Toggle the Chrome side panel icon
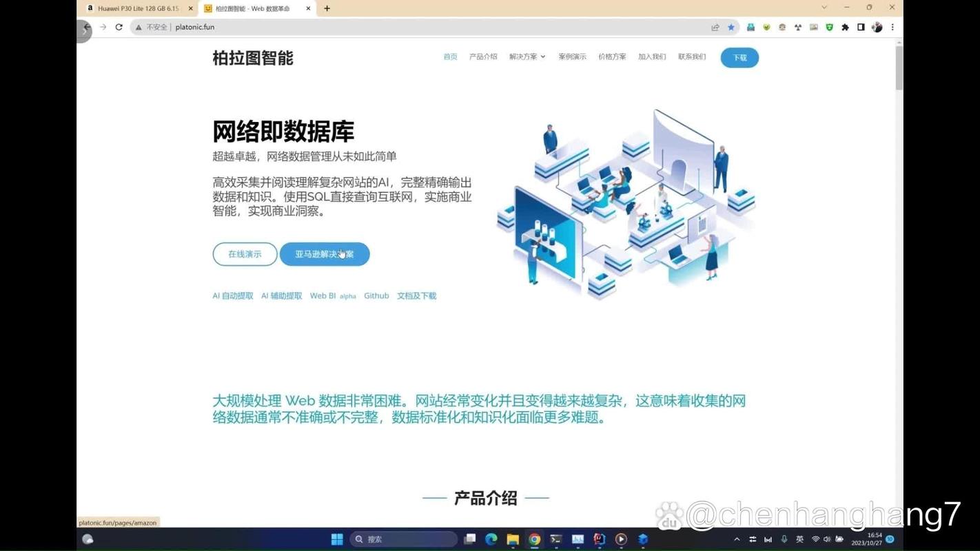The image size is (980, 551). (861, 28)
